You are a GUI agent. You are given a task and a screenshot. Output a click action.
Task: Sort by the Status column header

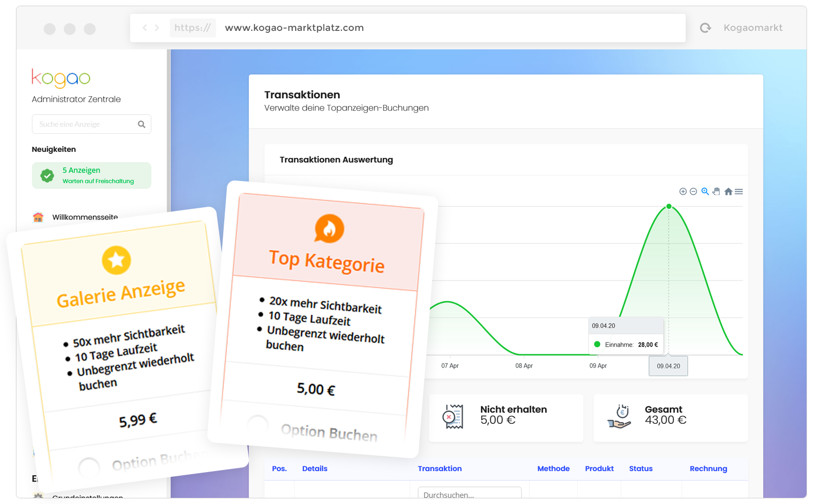pyautogui.click(x=641, y=469)
